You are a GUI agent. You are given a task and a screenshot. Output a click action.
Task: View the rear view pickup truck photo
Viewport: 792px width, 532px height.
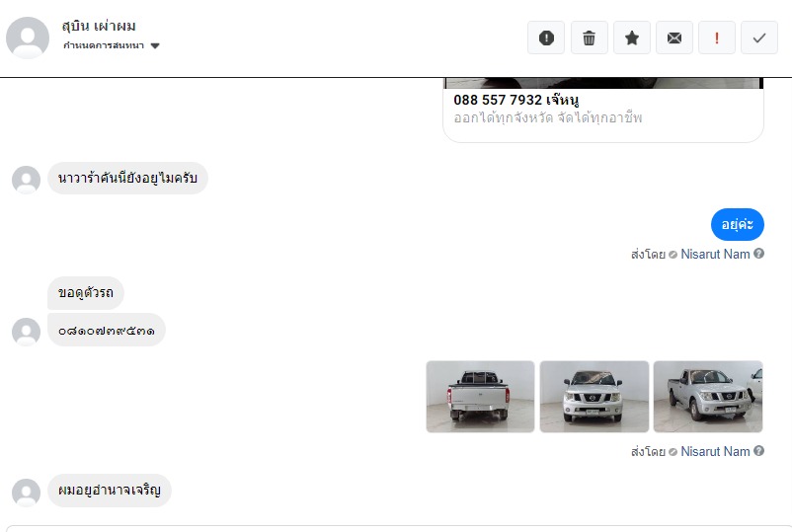coord(480,396)
